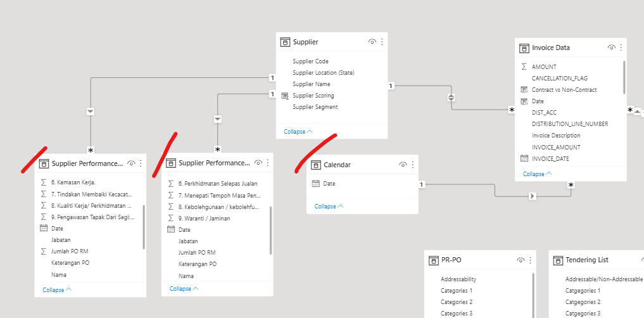This screenshot has height=318, width=644.
Task: Click the Calendar table header icon
Action: [316, 165]
